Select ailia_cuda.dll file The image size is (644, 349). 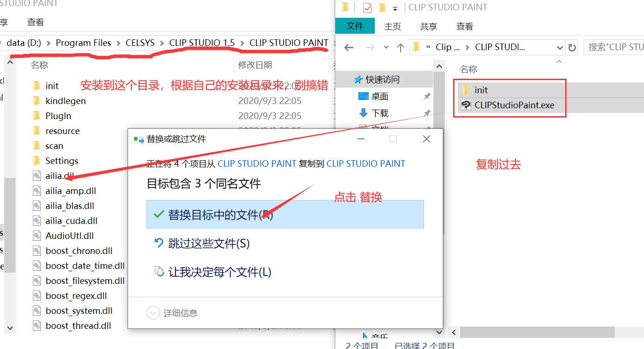pyautogui.click(x=71, y=221)
